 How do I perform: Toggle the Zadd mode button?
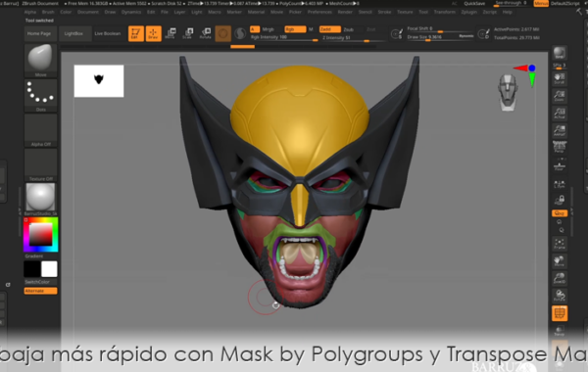click(329, 29)
